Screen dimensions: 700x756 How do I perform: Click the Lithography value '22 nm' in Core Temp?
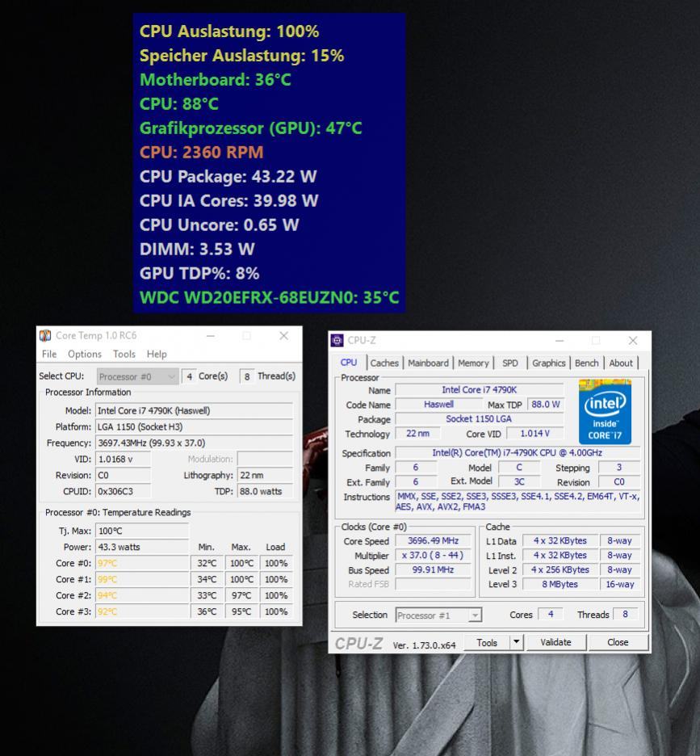pos(265,476)
